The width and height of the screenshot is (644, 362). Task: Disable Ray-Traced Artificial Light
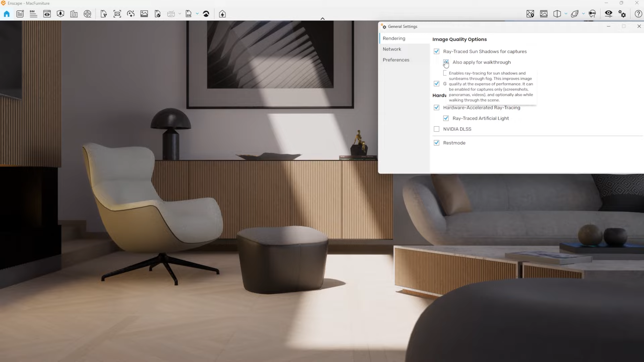(x=446, y=118)
